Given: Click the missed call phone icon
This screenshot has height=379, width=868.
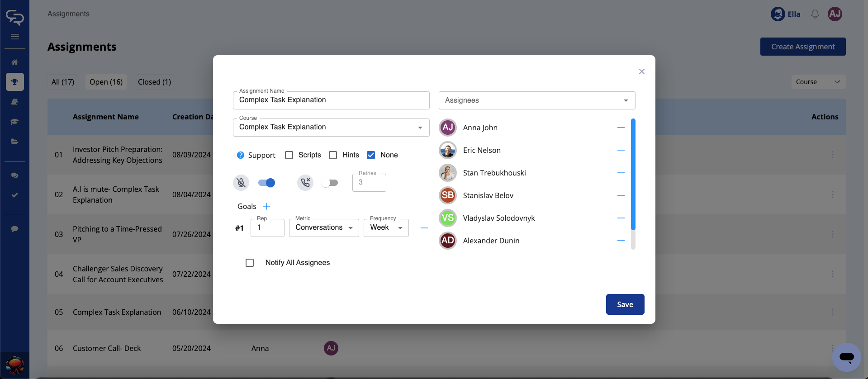Looking at the screenshot, I should 305,183.
